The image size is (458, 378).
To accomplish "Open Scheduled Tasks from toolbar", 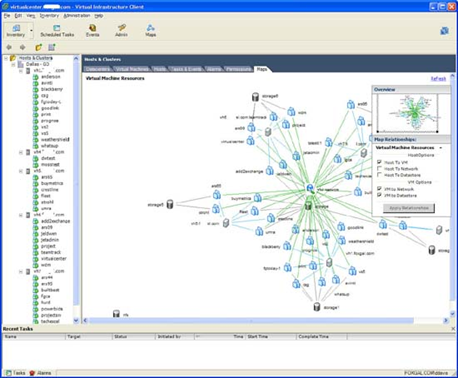I will point(57,31).
